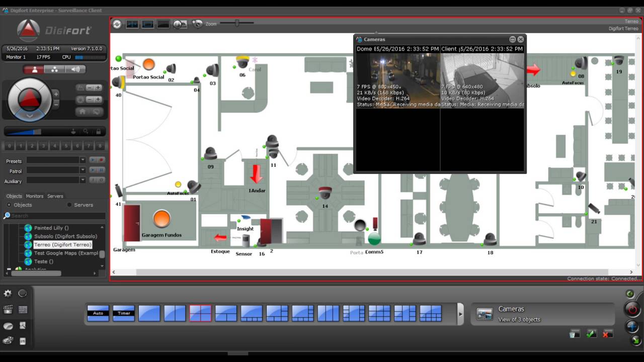The height and width of the screenshot is (362, 644).
Task: Click the Auto layout button
Action: click(x=98, y=313)
